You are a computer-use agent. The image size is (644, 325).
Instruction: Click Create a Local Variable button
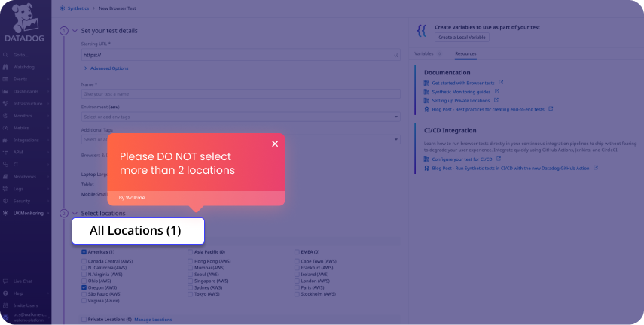tap(462, 38)
